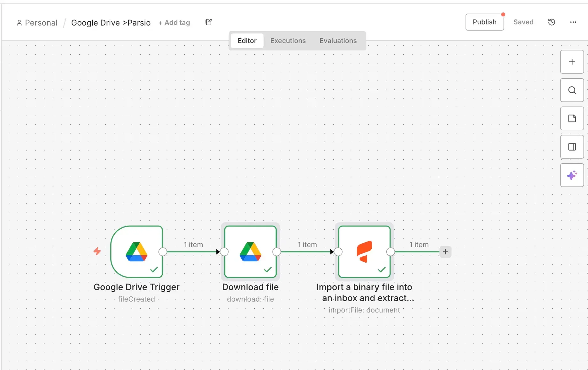
Task: Open workflow version history
Action: point(551,22)
